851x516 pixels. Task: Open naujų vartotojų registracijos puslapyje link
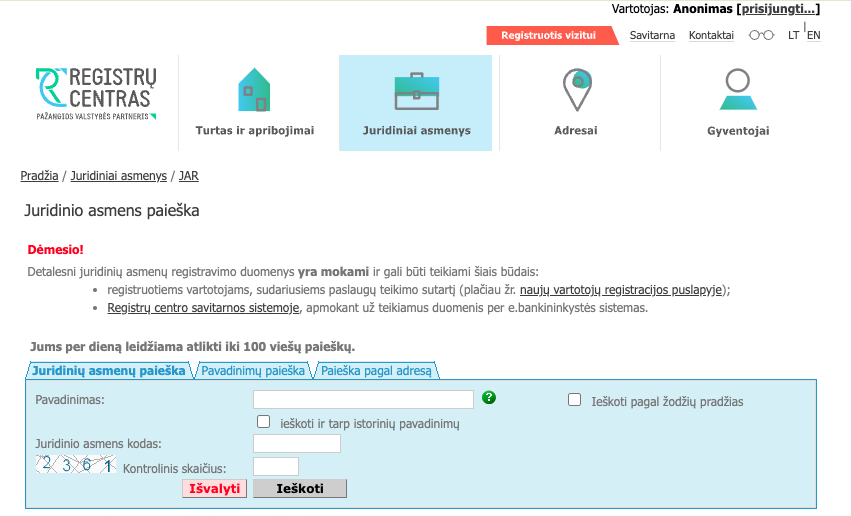(621, 290)
